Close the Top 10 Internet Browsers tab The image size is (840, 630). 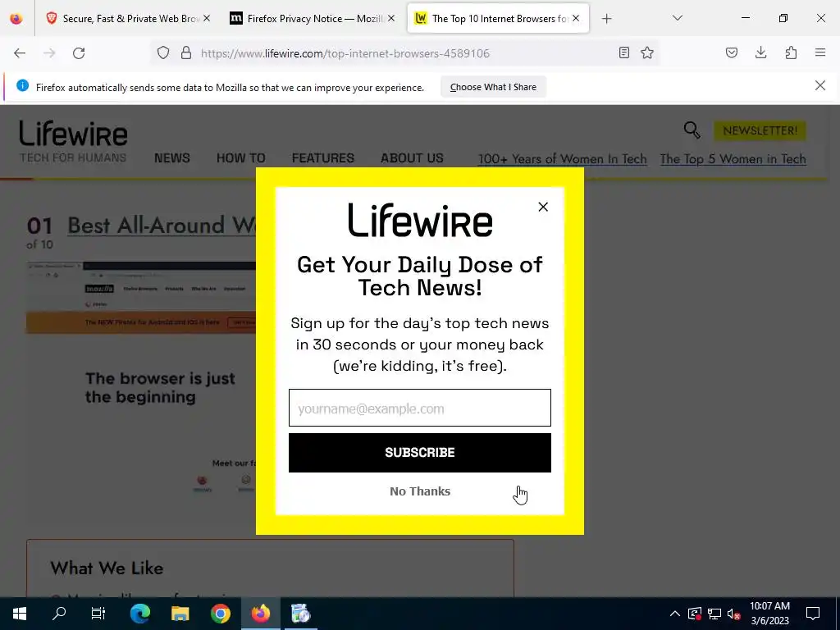coord(576,18)
